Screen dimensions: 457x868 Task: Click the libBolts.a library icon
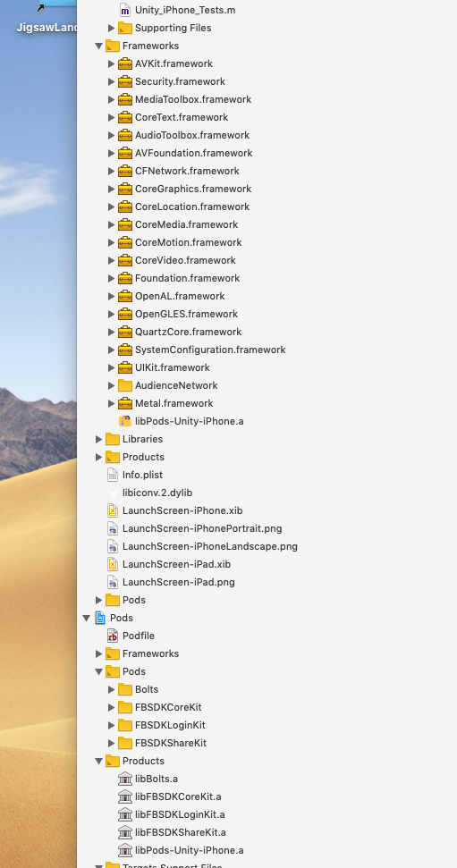pos(125,779)
